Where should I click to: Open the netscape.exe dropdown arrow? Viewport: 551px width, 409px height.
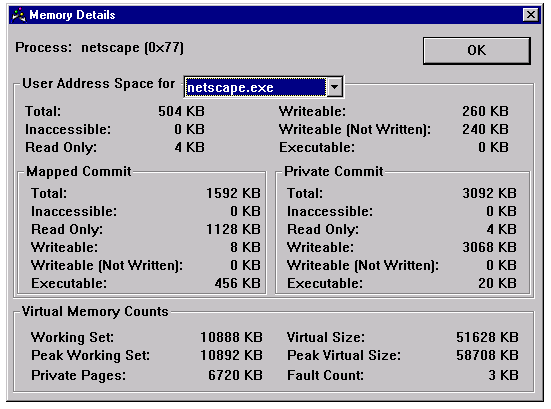click(x=335, y=86)
